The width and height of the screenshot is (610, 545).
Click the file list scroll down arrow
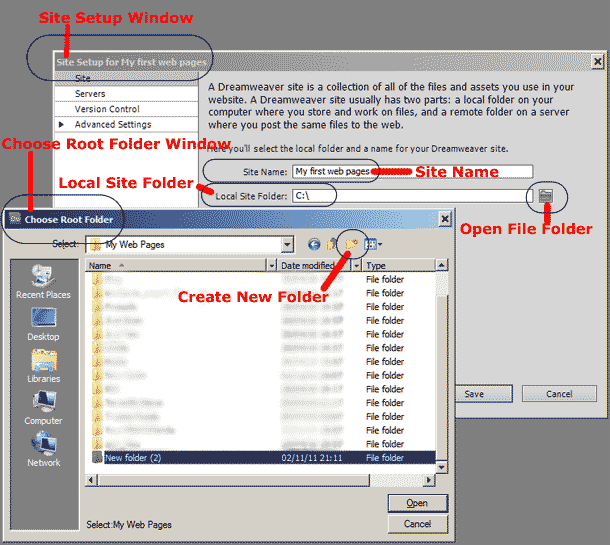[442, 467]
